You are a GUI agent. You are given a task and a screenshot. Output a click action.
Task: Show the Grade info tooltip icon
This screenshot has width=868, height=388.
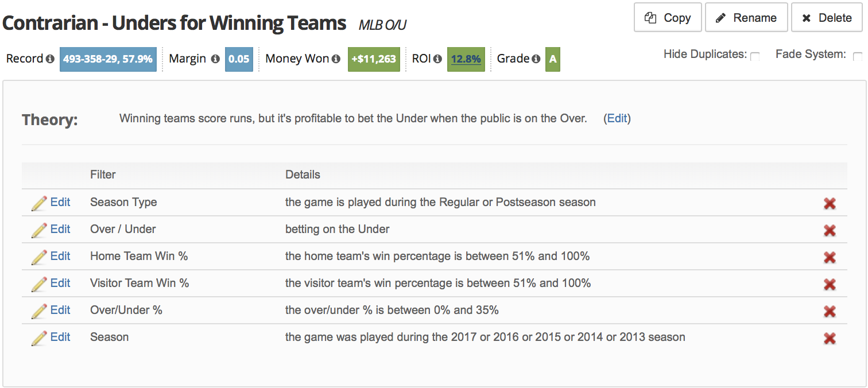pos(536,59)
